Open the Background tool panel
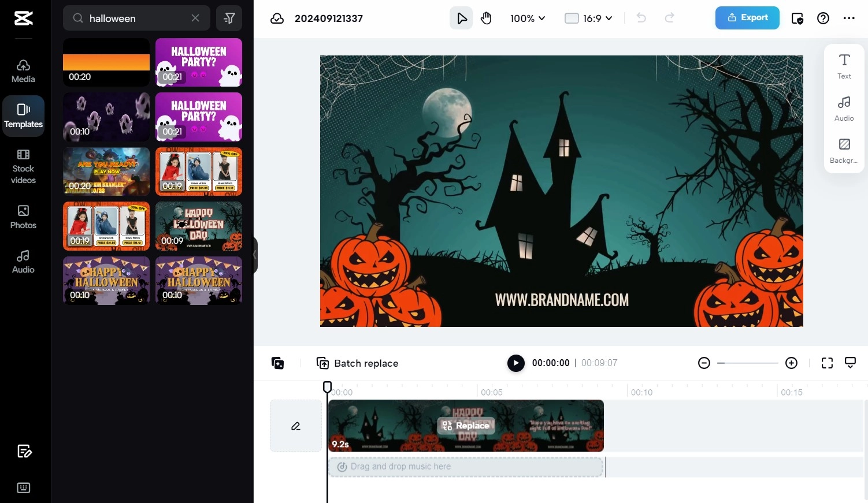The height and width of the screenshot is (503, 868). (844, 151)
